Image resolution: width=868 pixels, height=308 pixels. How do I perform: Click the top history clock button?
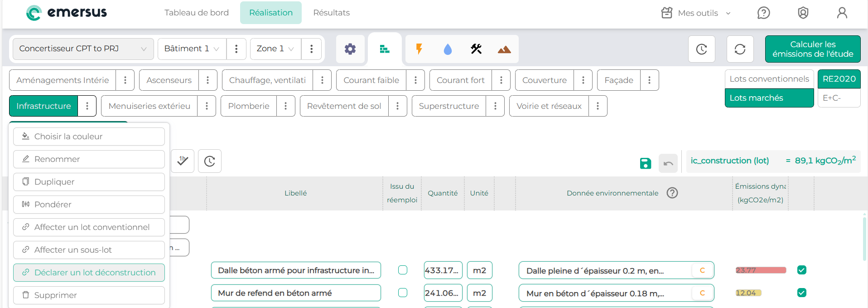pos(702,49)
